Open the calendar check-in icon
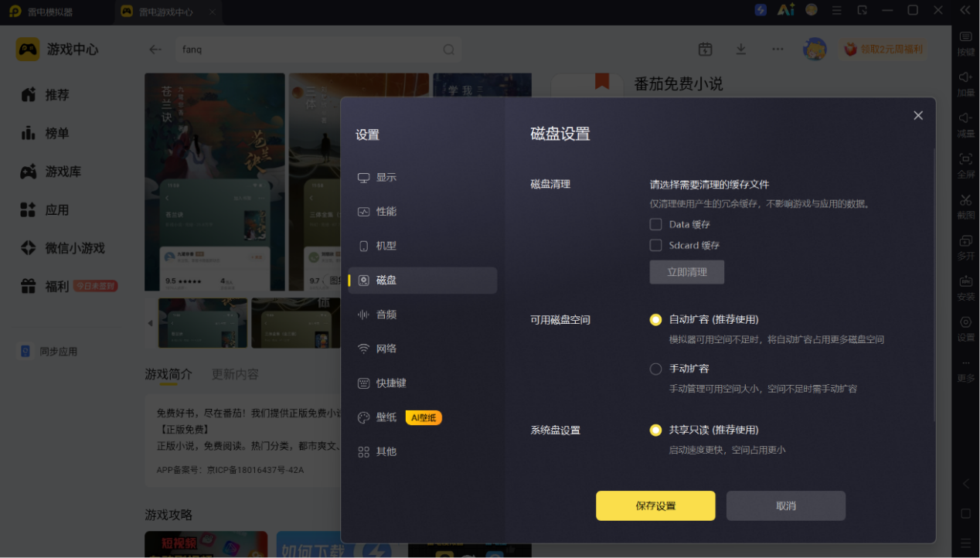 (705, 49)
